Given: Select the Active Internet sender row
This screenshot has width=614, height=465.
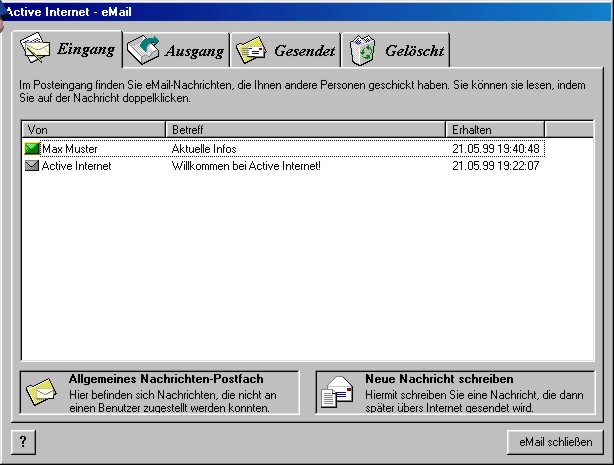Looking at the screenshot, I should [x=284, y=166].
